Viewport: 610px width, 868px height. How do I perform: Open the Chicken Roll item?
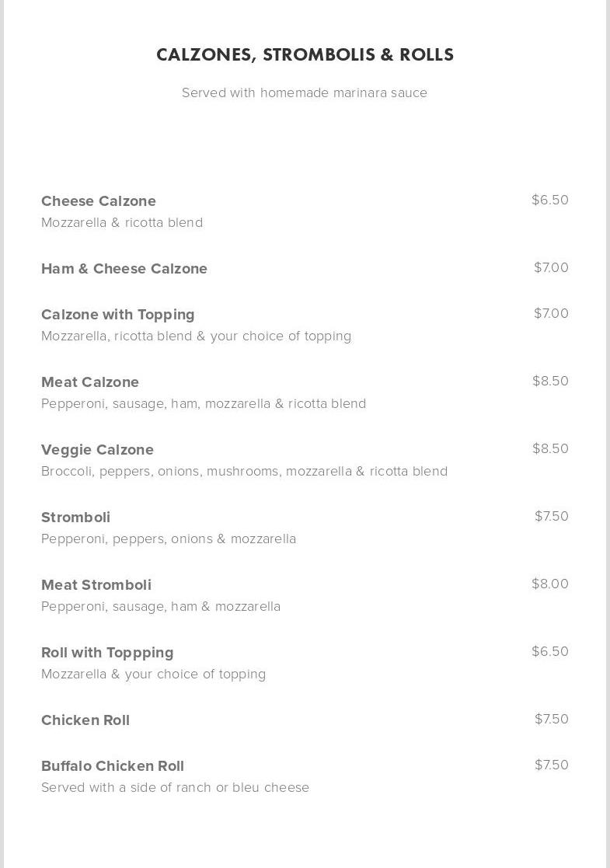[85, 720]
